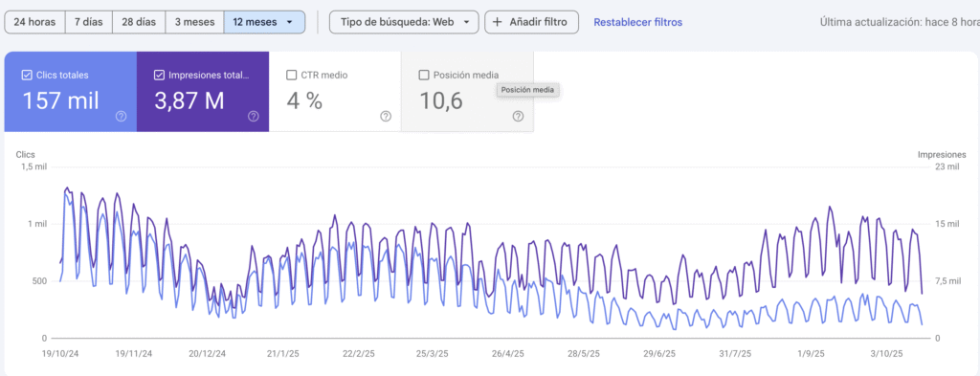Enable the Posición media checkbox
The image size is (980, 376).
tap(424, 75)
